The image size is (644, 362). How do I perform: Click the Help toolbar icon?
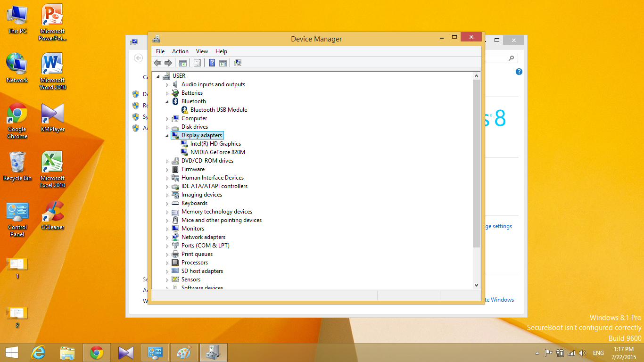212,63
